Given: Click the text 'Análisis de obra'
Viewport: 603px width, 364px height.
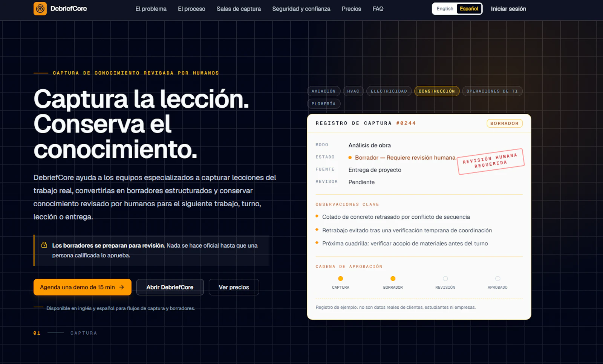Looking at the screenshot, I should [370, 145].
